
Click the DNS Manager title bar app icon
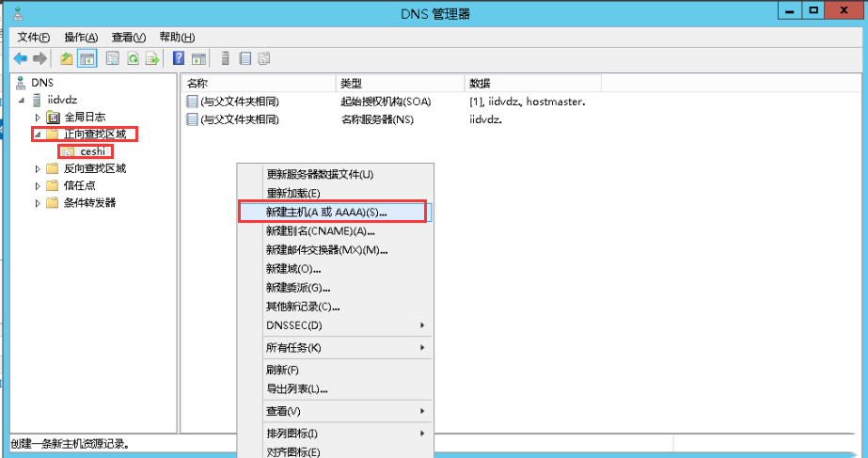[18, 14]
